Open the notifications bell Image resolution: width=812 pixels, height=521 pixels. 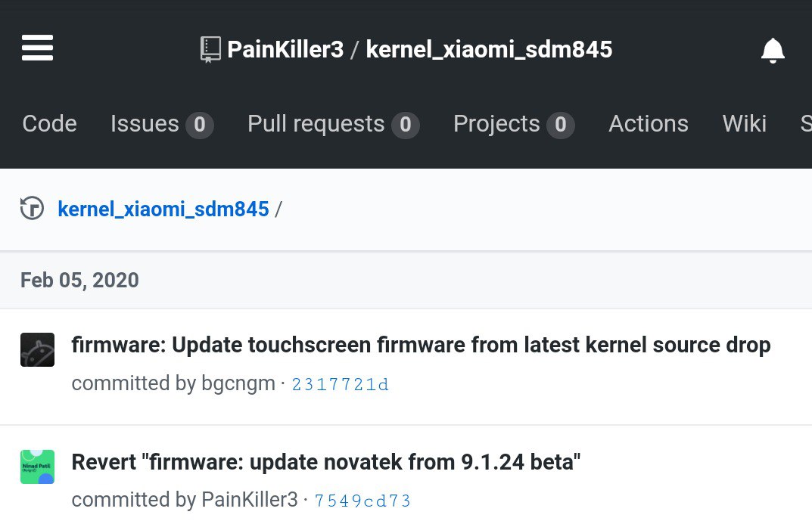click(773, 50)
